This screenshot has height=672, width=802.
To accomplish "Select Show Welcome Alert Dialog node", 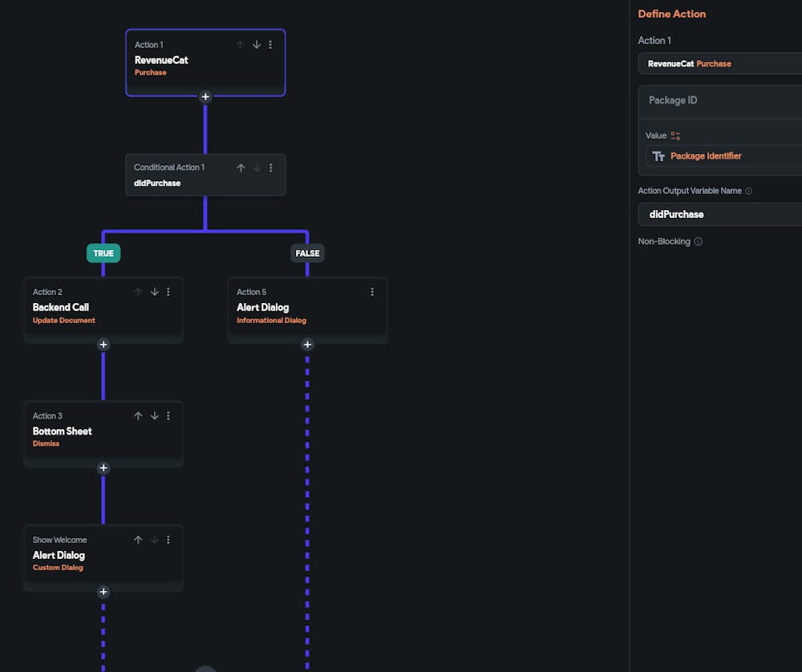I will [x=103, y=557].
